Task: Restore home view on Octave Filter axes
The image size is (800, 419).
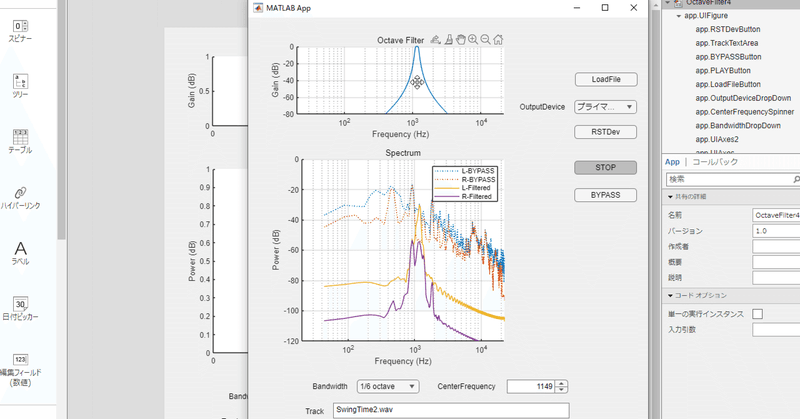Action: pos(498,39)
